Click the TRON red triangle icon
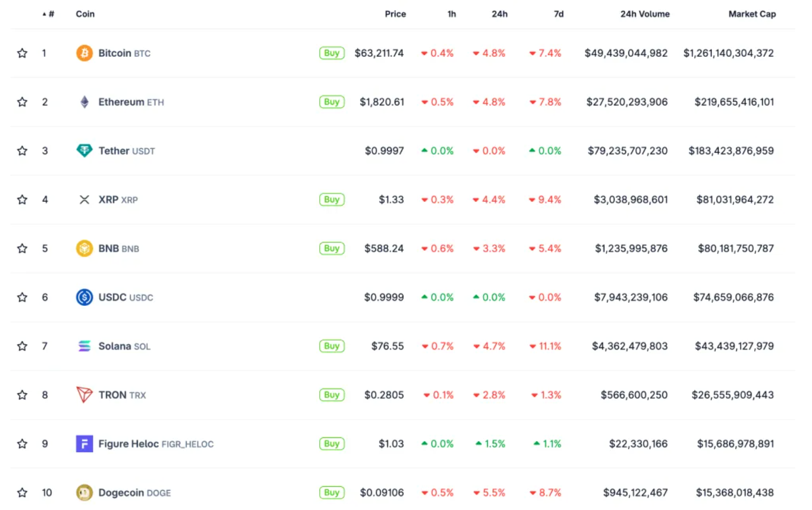This screenshot has width=812, height=510. click(x=84, y=395)
